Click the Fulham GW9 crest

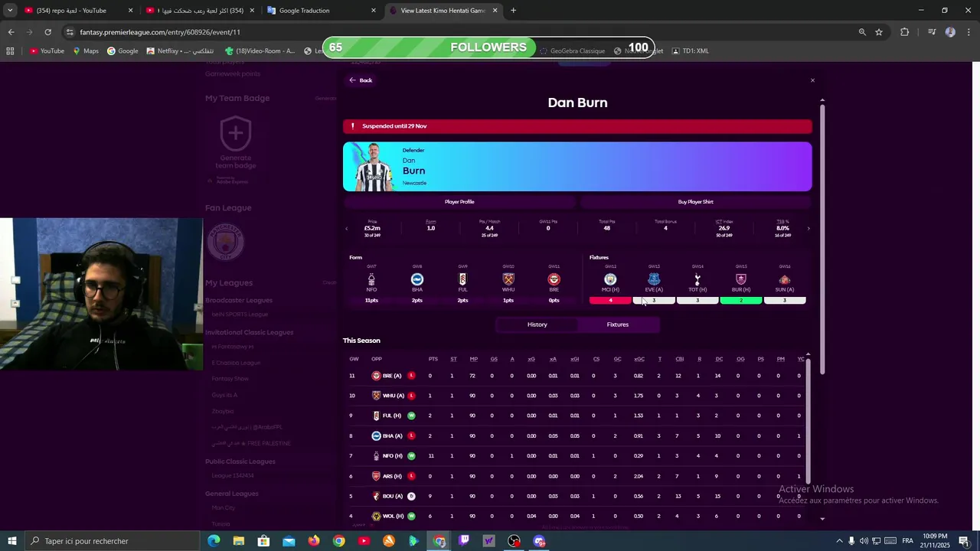(462, 279)
